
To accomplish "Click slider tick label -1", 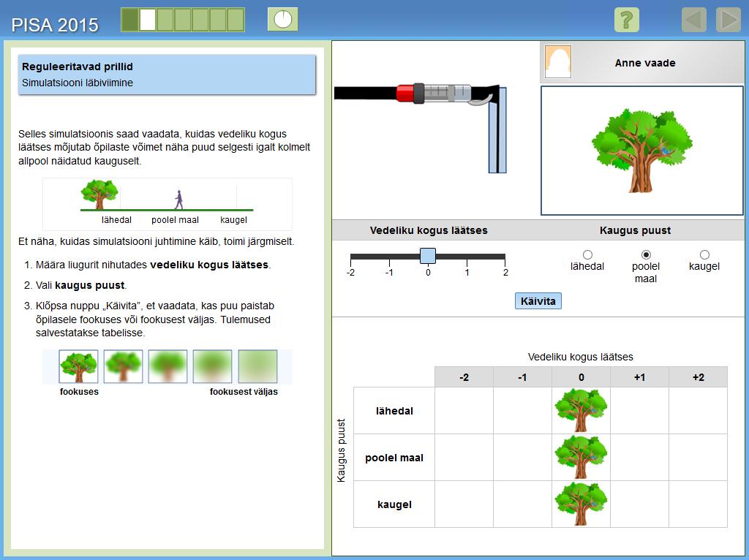I will tap(389, 273).
